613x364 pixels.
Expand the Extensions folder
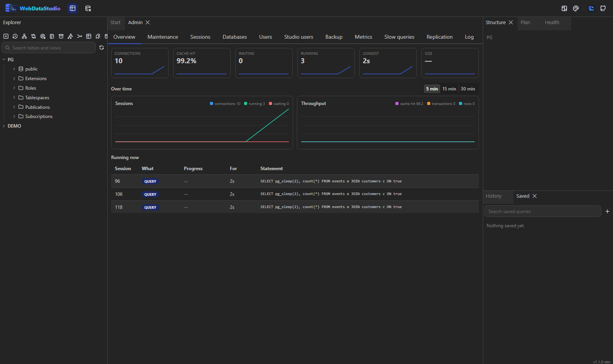click(14, 79)
